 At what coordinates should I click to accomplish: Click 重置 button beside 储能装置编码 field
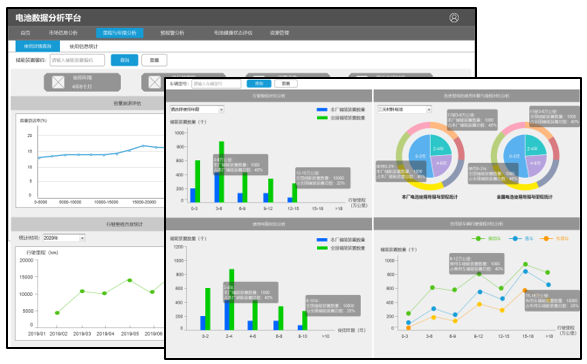click(154, 60)
